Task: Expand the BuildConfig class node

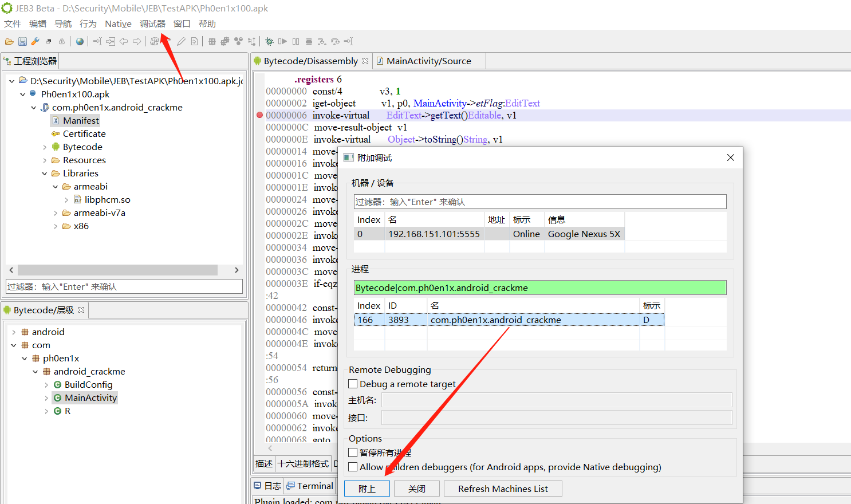Action: point(46,385)
